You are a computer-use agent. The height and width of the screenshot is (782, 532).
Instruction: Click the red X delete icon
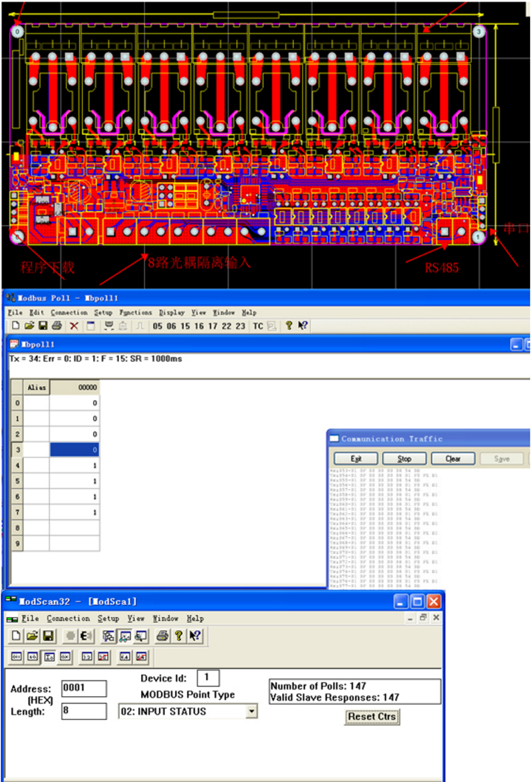click(x=74, y=326)
